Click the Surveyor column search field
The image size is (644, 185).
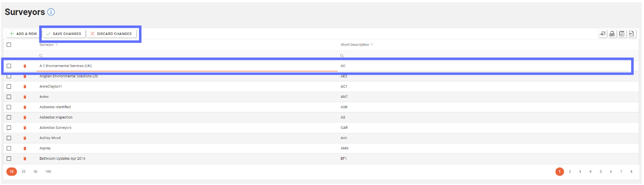(x=186, y=56)
